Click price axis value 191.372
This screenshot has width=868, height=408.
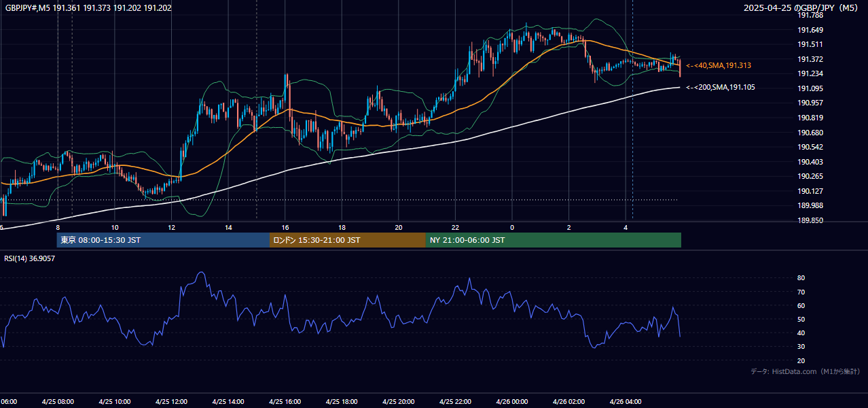pos(810,59)
